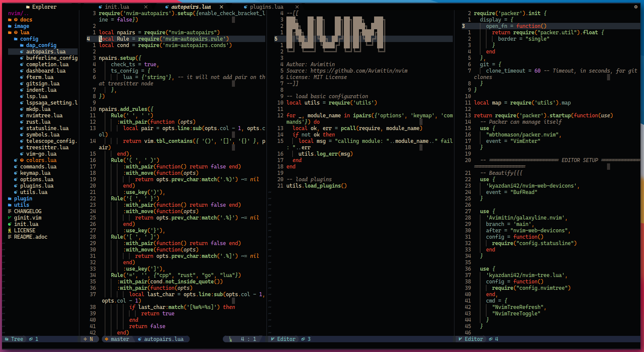The width and height of the screenshot is (644, 352).
Task: Open ginit.vim file
Action: [28, 218]
